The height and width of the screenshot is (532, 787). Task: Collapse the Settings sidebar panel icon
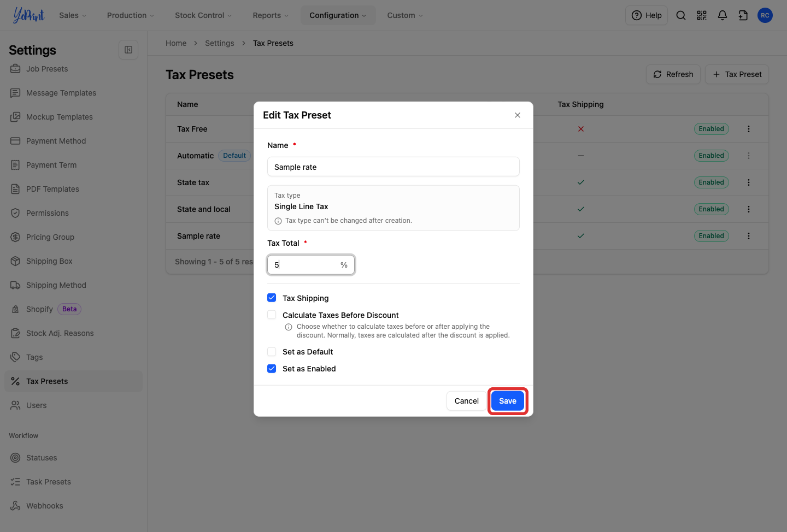(x=128, y=50)
